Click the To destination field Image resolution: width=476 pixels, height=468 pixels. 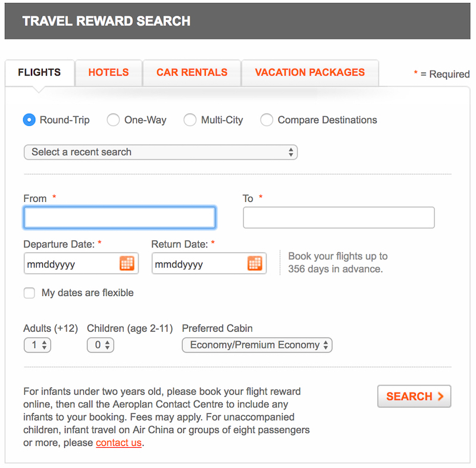(x=339, y=217)
